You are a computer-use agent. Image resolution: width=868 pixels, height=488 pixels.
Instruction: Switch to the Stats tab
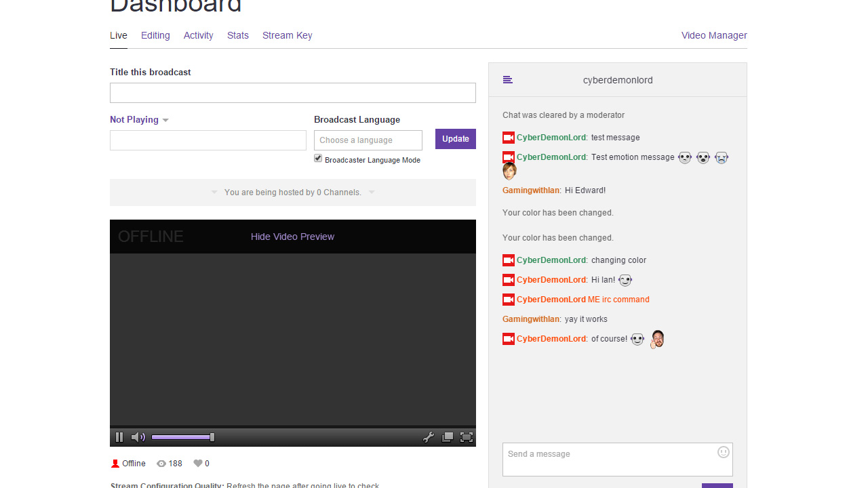(x=238, y=35)
